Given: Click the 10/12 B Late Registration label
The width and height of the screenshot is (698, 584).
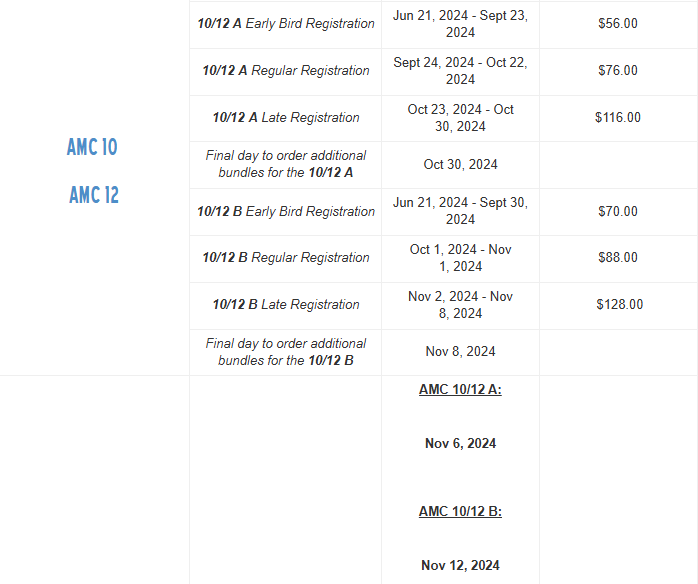Looking at the screenshot, I should point(285,305).
